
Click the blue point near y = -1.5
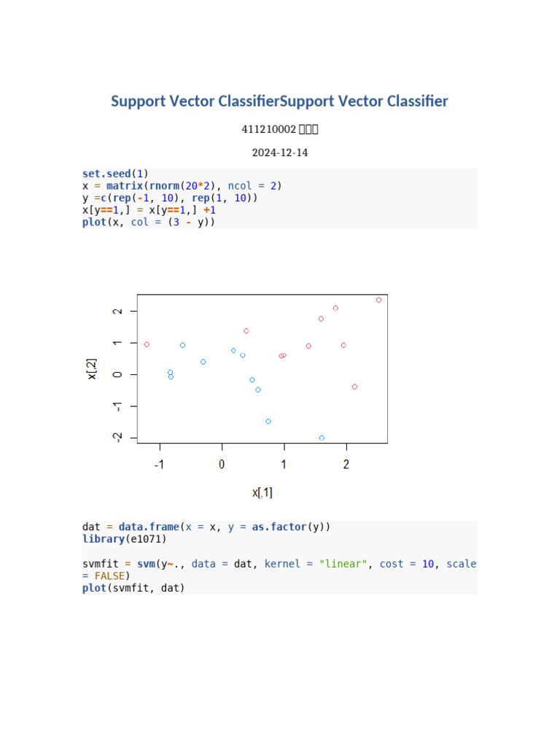pyautogui.click(x=268, y=421)
